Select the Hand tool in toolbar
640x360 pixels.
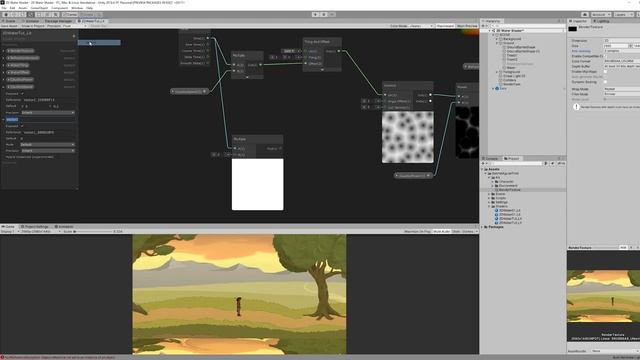click(6, 15)
